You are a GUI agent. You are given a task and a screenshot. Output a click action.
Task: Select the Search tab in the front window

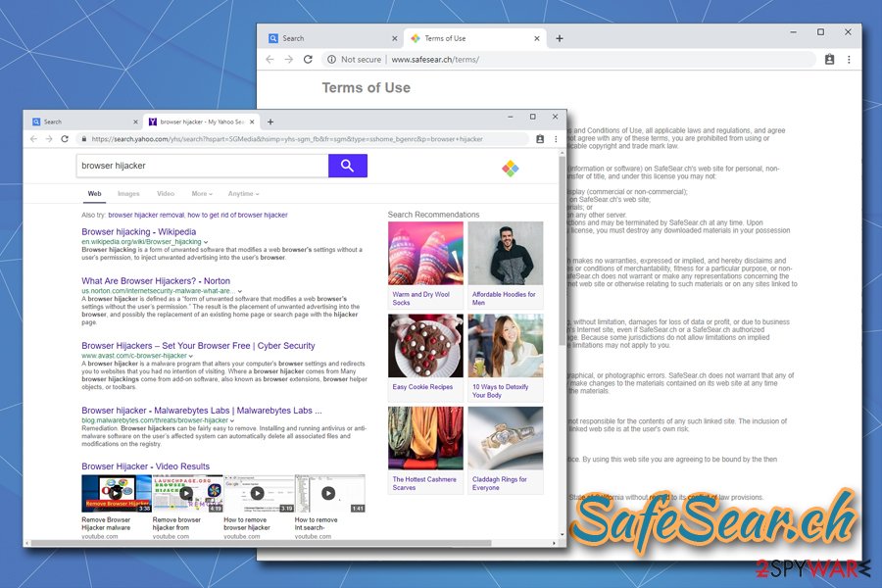click(84, 122)
